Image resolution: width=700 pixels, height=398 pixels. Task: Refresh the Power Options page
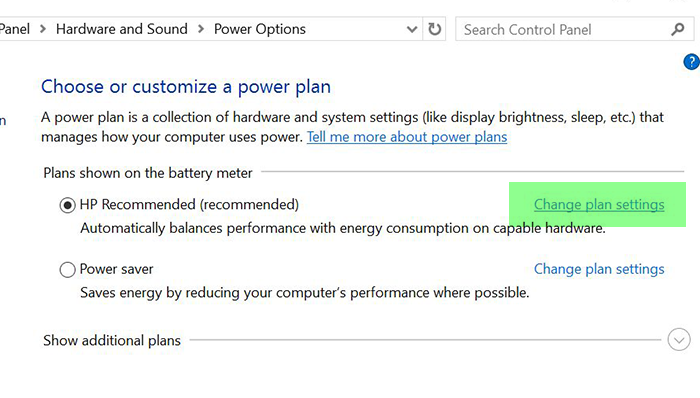pyautogui.click(x=434, y=29)
